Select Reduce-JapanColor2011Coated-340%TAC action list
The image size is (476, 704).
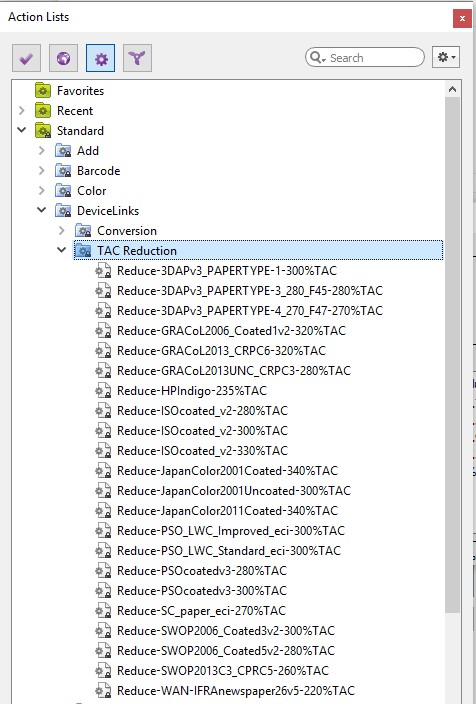[x=227, y=511]
